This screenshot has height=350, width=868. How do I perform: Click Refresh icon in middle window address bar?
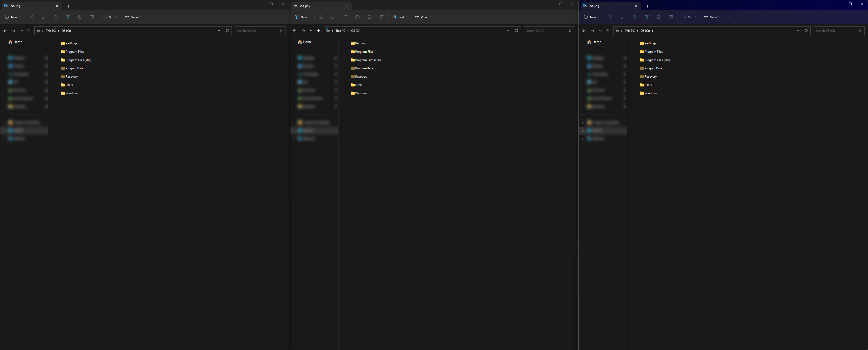pos(516,31)
